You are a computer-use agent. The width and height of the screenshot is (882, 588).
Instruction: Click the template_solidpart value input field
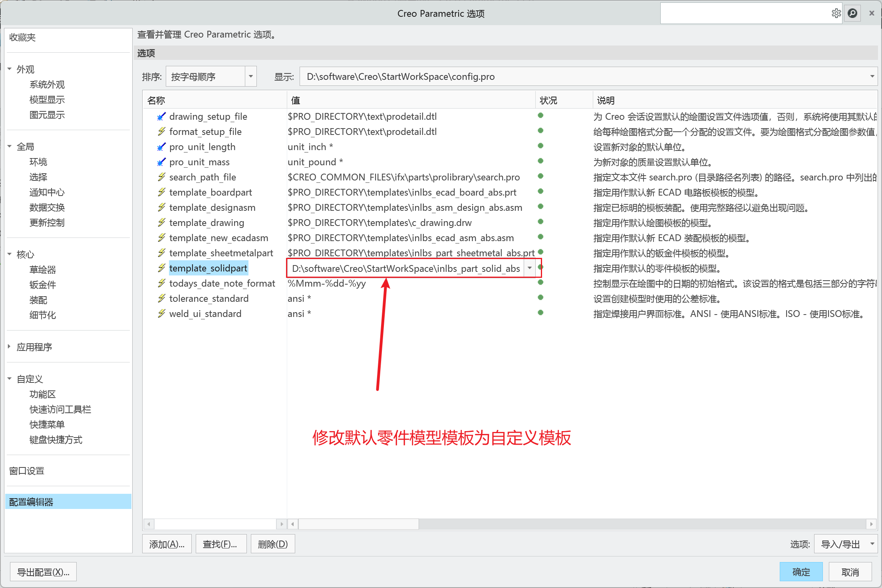coord(405,268)
